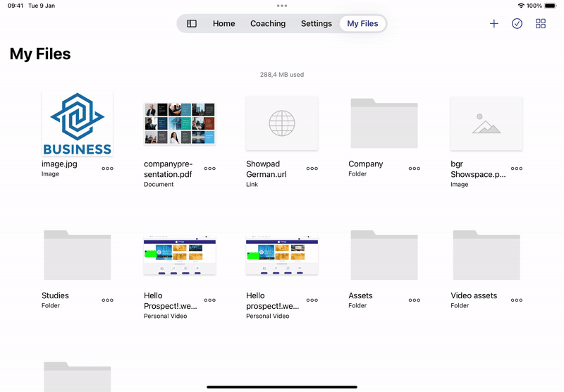564x392 pixels.
Task: Click the Showpad German.url file name
Action: pos(266,169)
